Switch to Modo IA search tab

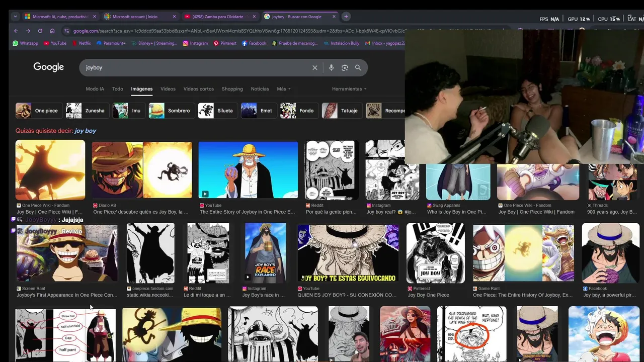coord(95,89)
